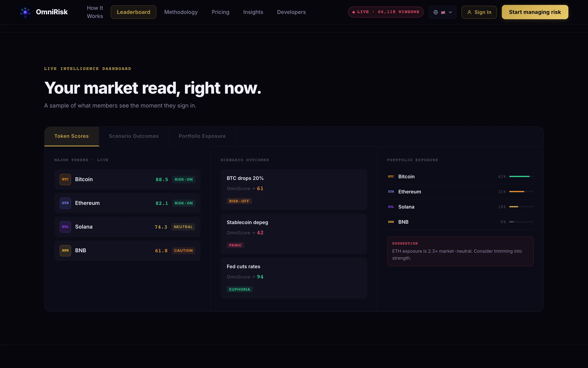
Task: Click the ETH exposure suggestion box
Action: (x=460, y=251)
